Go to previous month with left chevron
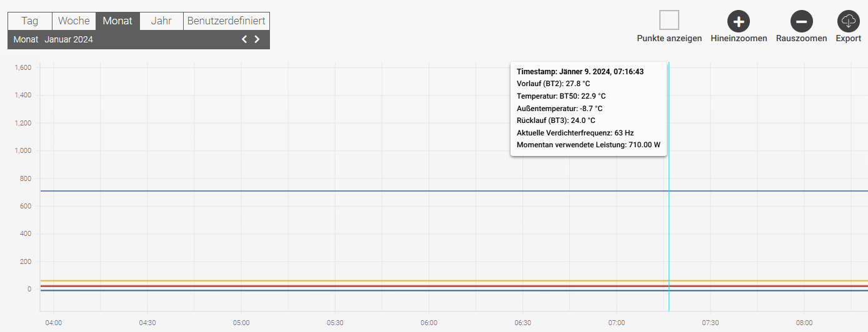This screenshot has height=332, width=868. coord(244,39)
